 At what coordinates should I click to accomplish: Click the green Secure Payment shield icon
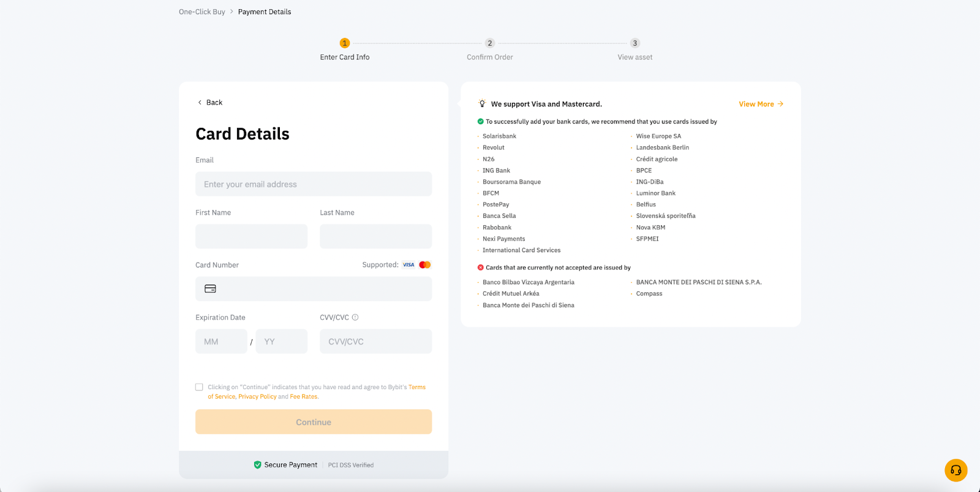click(x=258, y=465)
